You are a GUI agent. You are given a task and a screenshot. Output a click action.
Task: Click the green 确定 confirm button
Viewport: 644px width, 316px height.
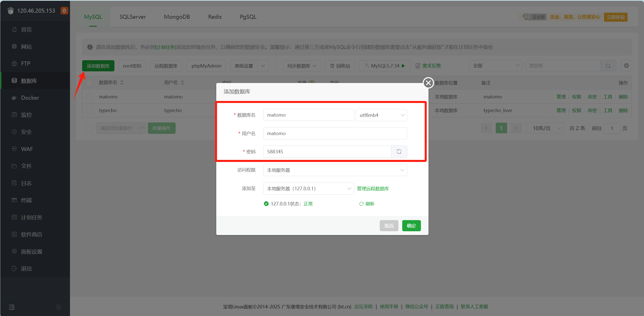pos(411,226)
